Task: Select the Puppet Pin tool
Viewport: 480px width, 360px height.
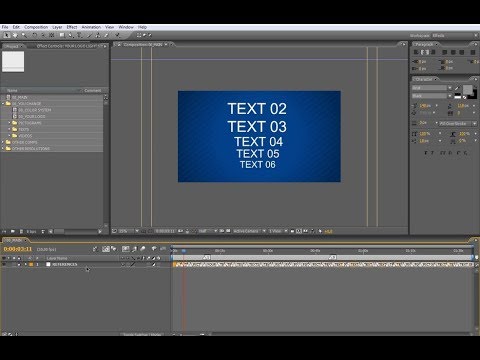Action: pyautogui.click(x=117, y=35)
